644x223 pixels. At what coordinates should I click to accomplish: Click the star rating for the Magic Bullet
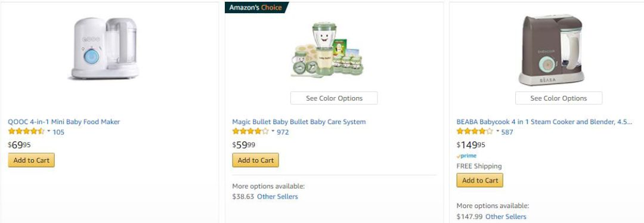click(250, 132)
